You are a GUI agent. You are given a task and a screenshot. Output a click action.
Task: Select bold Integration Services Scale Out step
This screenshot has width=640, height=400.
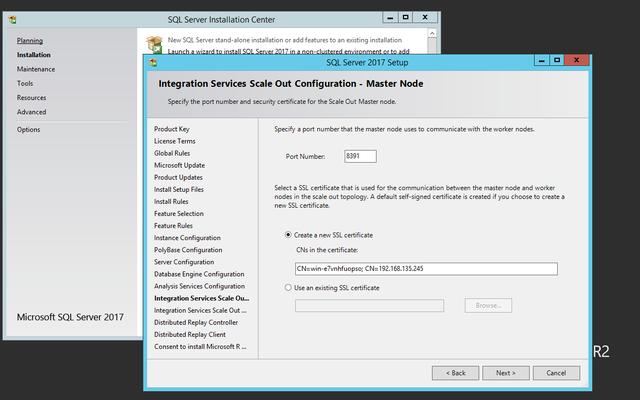pos(202,298)
